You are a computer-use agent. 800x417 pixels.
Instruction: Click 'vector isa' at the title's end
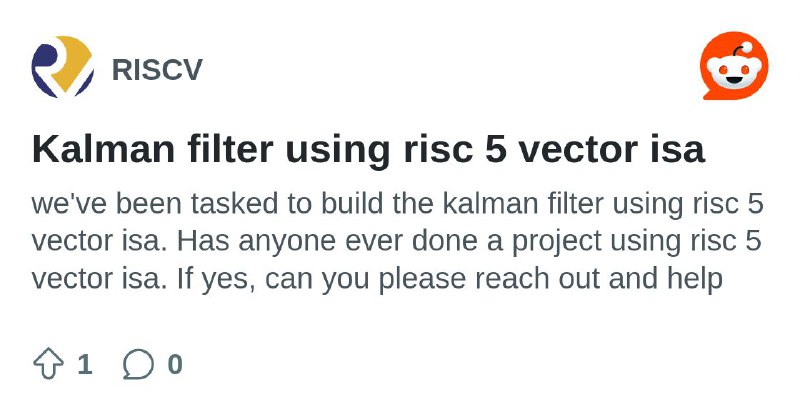(612, 150)
